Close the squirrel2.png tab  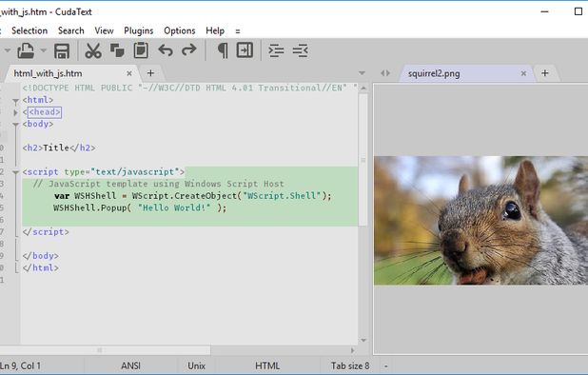[523, 73]
